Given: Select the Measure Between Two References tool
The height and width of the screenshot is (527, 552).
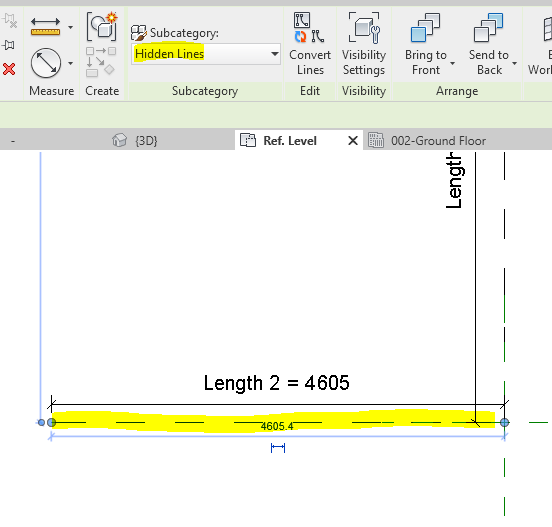Looking at the screenshot, I should [46, 63].
